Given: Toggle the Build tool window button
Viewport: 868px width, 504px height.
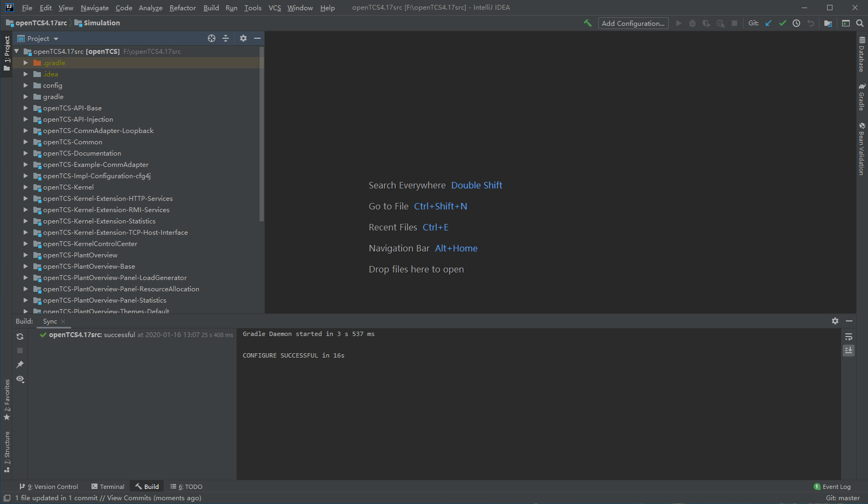Looking at the screenshot, I should (147, 487).
